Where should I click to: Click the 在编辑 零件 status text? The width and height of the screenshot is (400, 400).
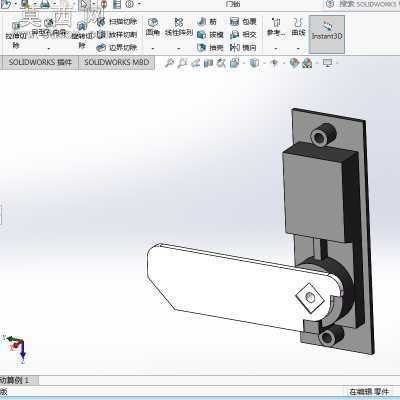[369, 392]
